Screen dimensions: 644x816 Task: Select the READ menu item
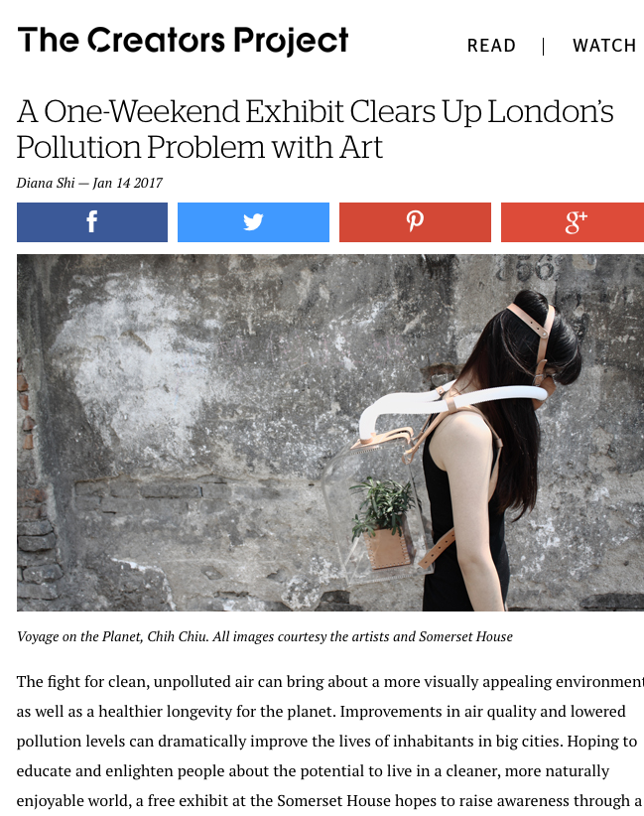(491, 46)
